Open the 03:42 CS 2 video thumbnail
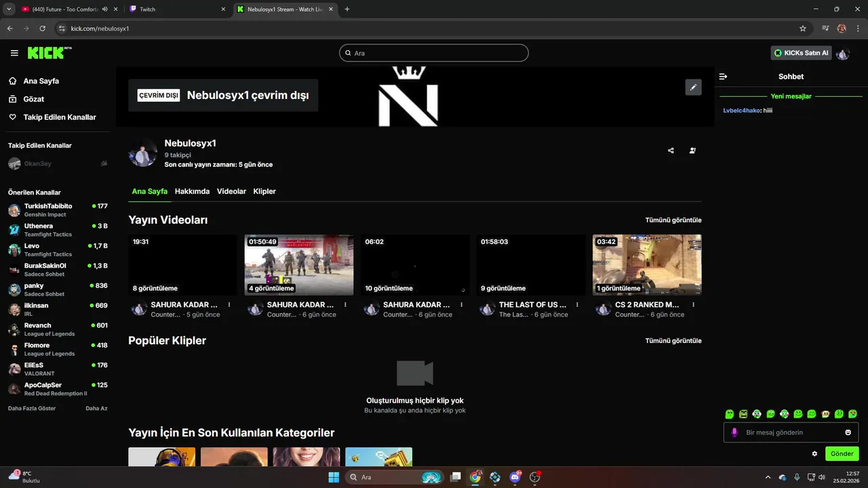Image resolution: width=868 pixels, height=488 pixels. coord(647,265)
